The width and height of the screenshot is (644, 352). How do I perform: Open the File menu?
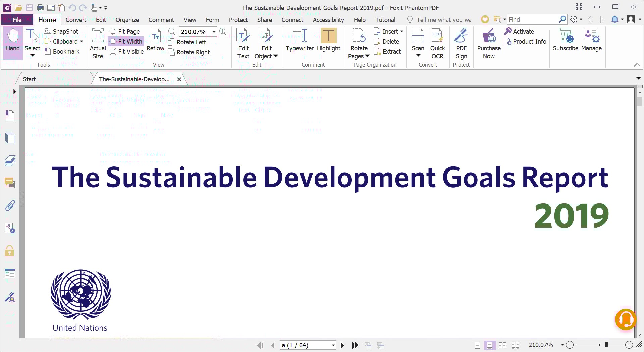[x=17, y=20]
